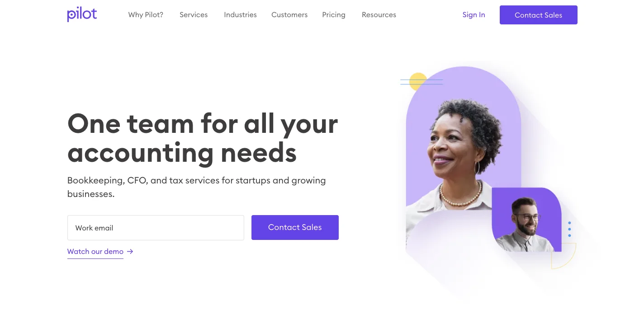Click the Bookkeeping, CFO, and tax subtitle
The height and width of the screenshot is (319, 644).
pos(197,187)
